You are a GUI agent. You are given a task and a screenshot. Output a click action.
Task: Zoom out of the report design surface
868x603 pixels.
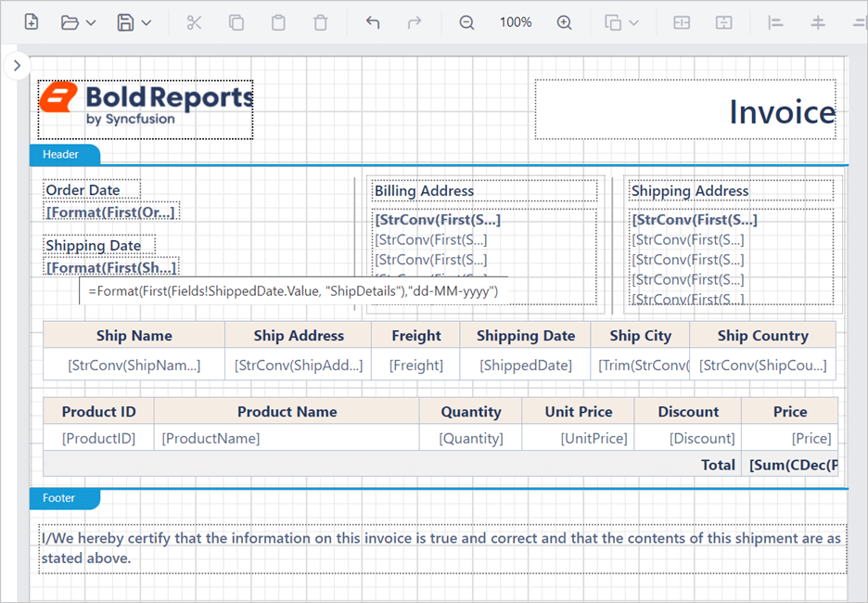[x=466, y=21]
